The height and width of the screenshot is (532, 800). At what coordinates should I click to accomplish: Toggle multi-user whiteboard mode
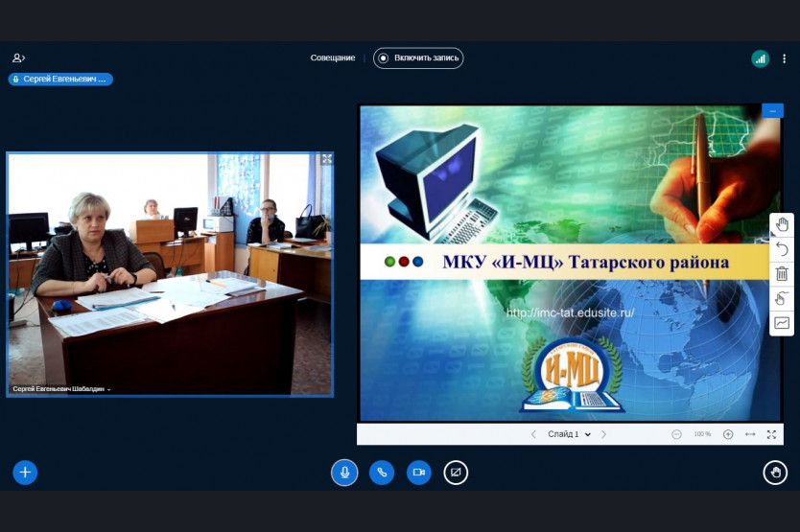782,323
